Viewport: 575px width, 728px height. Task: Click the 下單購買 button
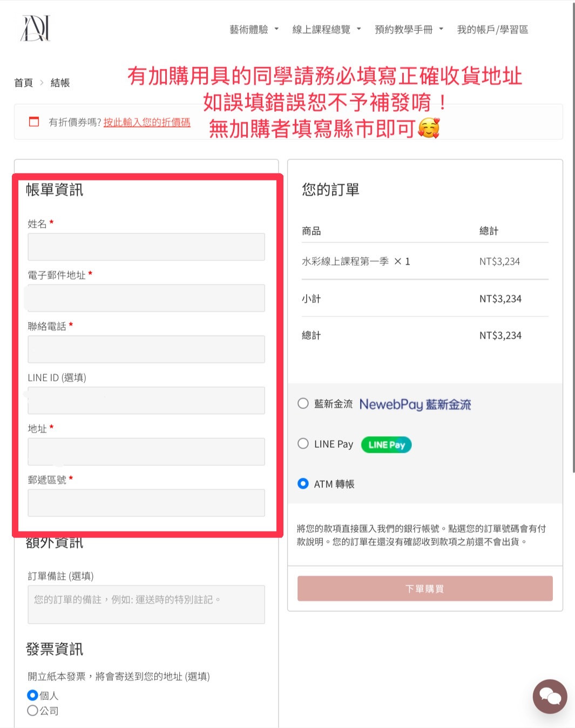pyautogui.click(x=425, y=589)
